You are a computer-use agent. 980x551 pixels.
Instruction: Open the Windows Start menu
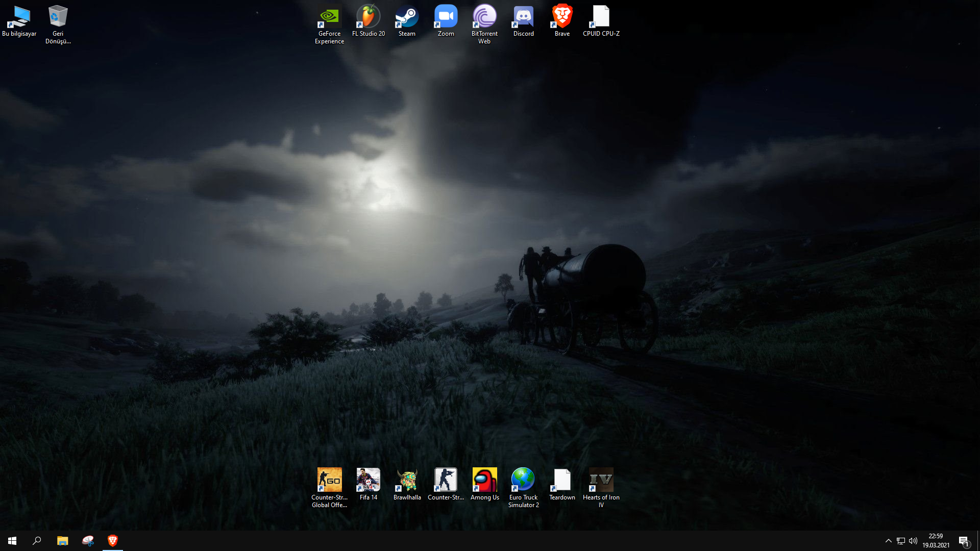point(12,541)
